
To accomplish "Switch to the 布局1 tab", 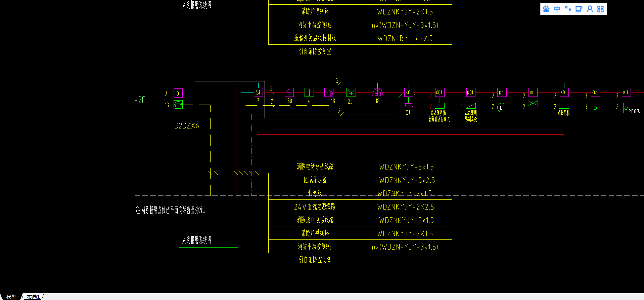I will pos(33,297).
